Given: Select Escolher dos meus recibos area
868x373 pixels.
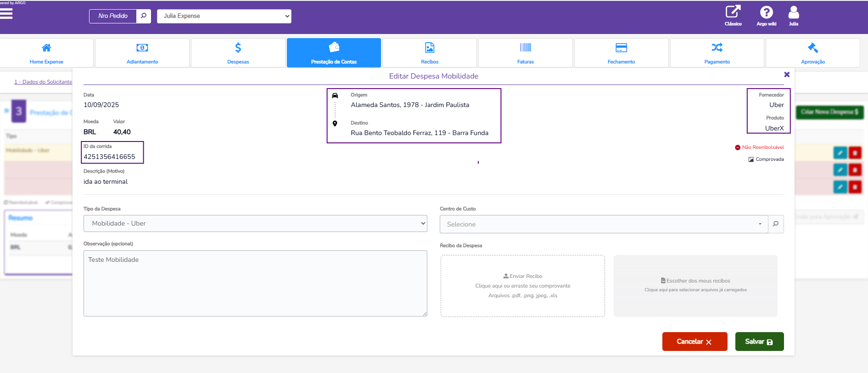Looking at the screenshot, I should point(695,286).
